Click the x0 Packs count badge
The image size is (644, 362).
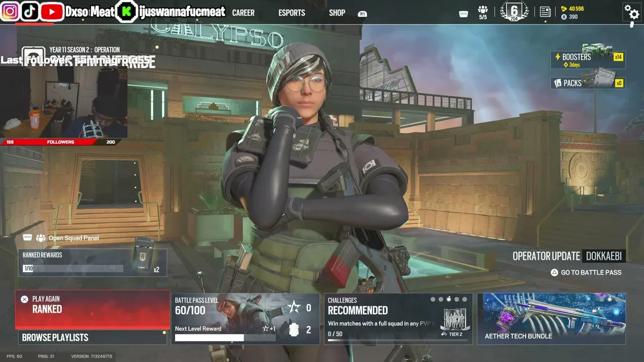619,83
